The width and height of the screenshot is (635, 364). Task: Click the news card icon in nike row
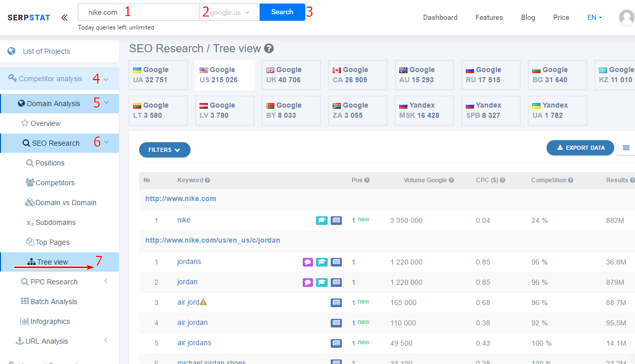pos(336,220)
